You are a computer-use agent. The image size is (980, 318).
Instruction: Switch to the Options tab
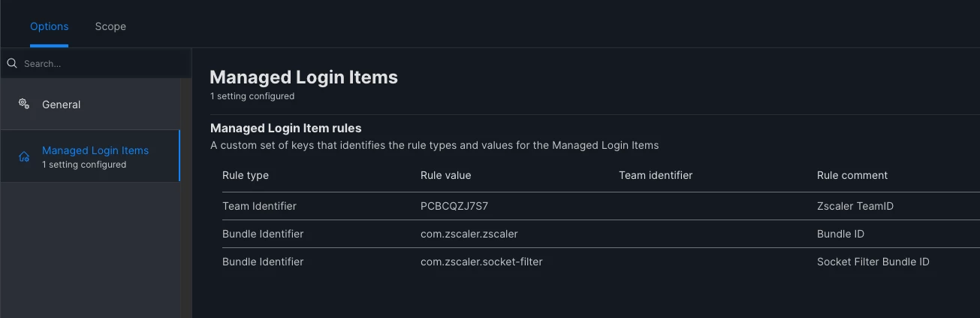(x=50, y=26)
